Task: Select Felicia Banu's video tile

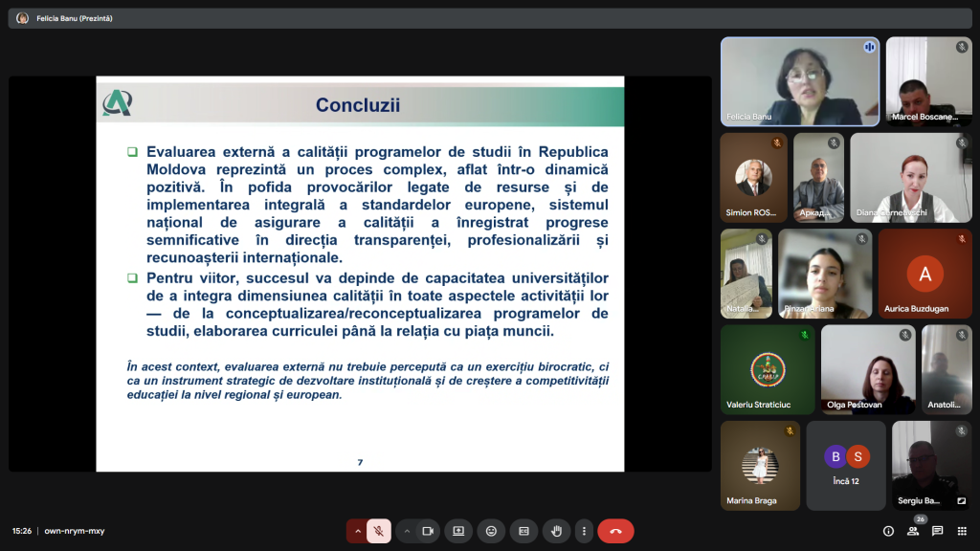Action: (799, 81)
